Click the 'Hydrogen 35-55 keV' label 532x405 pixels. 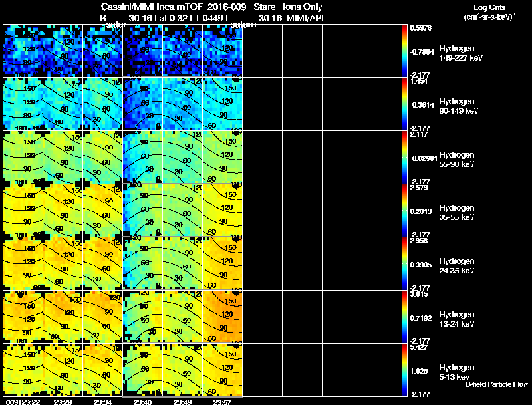[457, 213]
